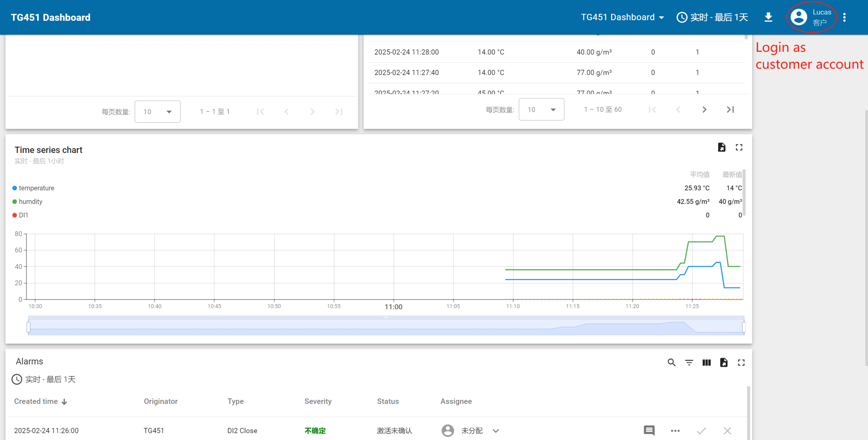Open search in Alarms widget
Viewport: 868px width, 440px height.
[671, 362]
